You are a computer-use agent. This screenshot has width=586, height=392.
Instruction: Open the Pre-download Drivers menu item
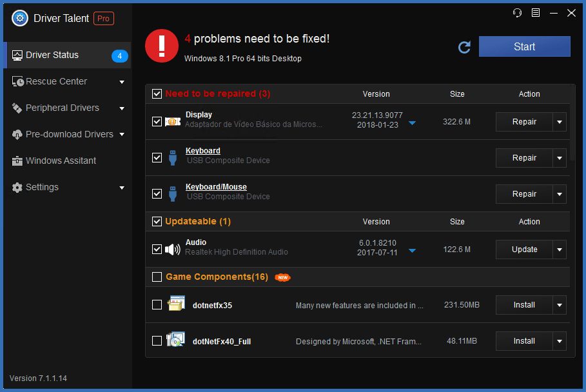[67, 135]
